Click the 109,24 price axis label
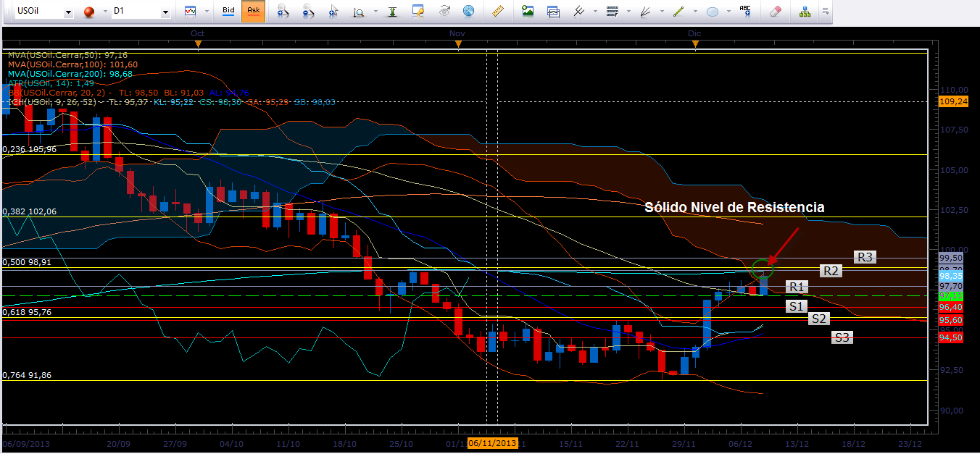This screenshot has width=980, height=454. [953, 101]
